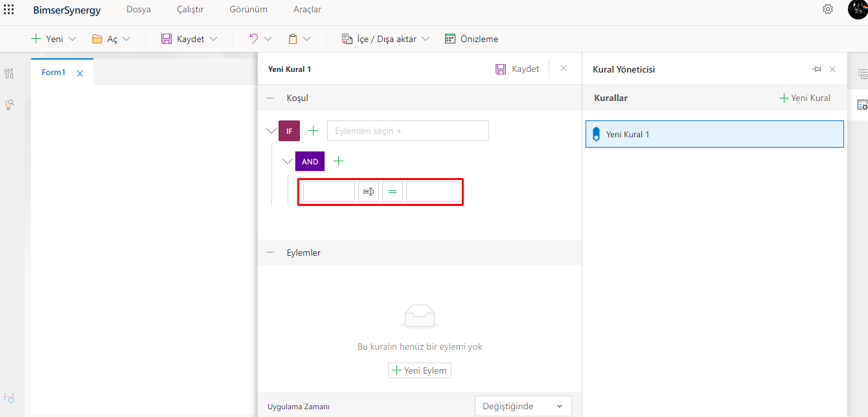Add condition with green plus beside AND

(x=338, y=161)
